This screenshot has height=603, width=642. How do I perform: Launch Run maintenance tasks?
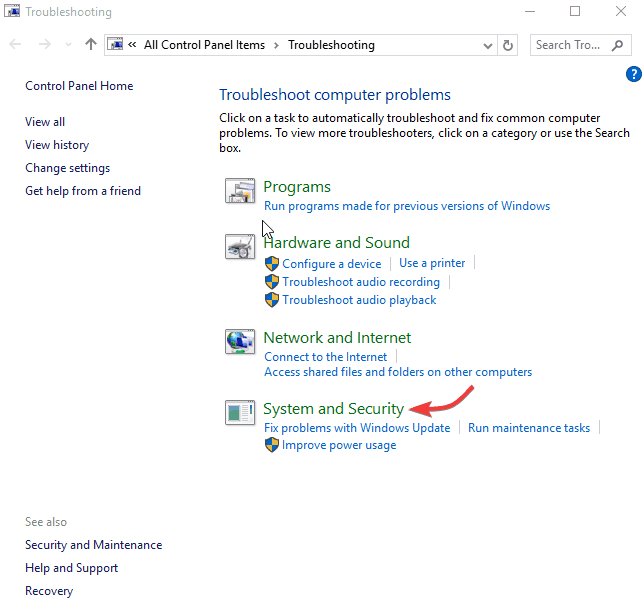pyautogui.click(x=529, y=428)
